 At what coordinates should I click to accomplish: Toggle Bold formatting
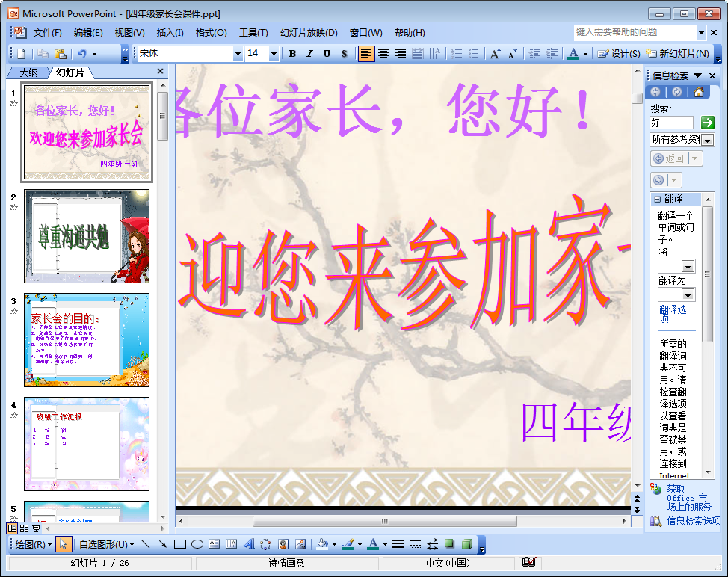pyautogui.click(x=292, y=54)
